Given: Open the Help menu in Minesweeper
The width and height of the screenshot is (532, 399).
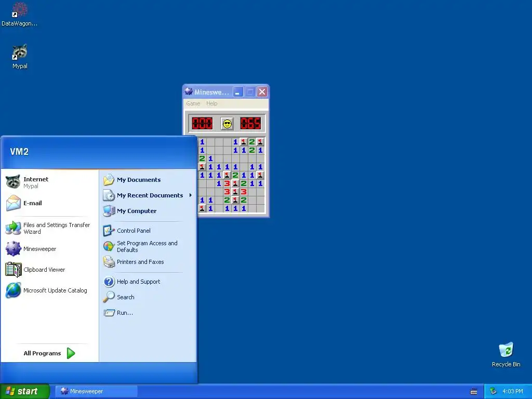Looking at the screenshot, I should 212,103.
